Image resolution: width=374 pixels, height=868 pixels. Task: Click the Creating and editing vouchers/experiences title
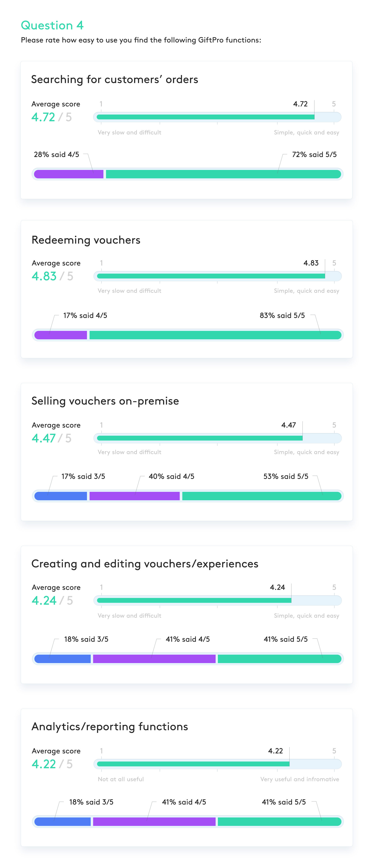[145, 564]
